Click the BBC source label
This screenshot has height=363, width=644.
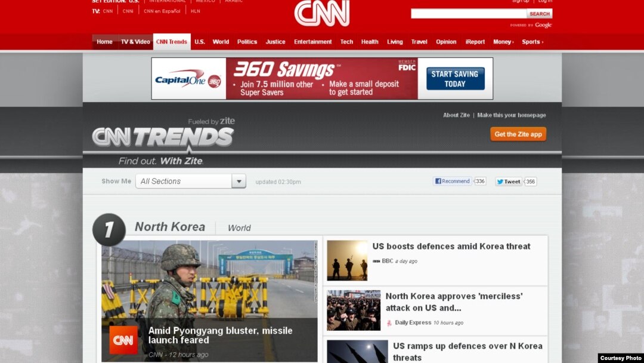click(x=388, y=261)
